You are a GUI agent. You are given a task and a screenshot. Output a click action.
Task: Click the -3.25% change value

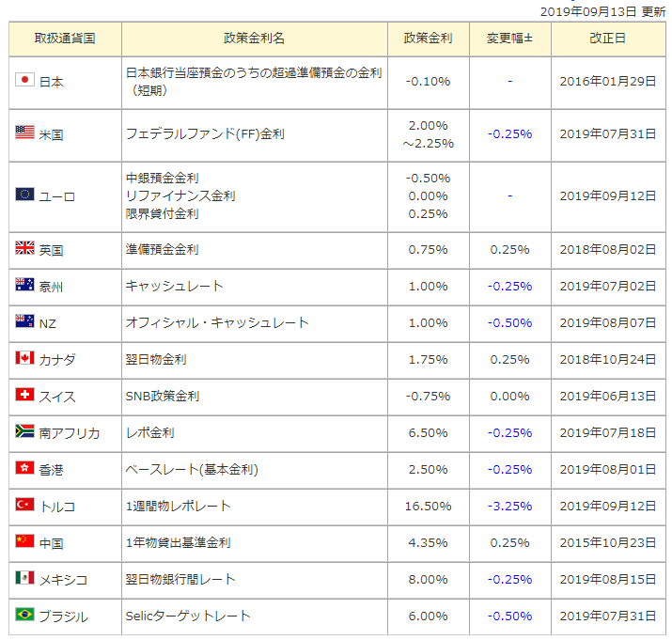click(x=510, y=507)
